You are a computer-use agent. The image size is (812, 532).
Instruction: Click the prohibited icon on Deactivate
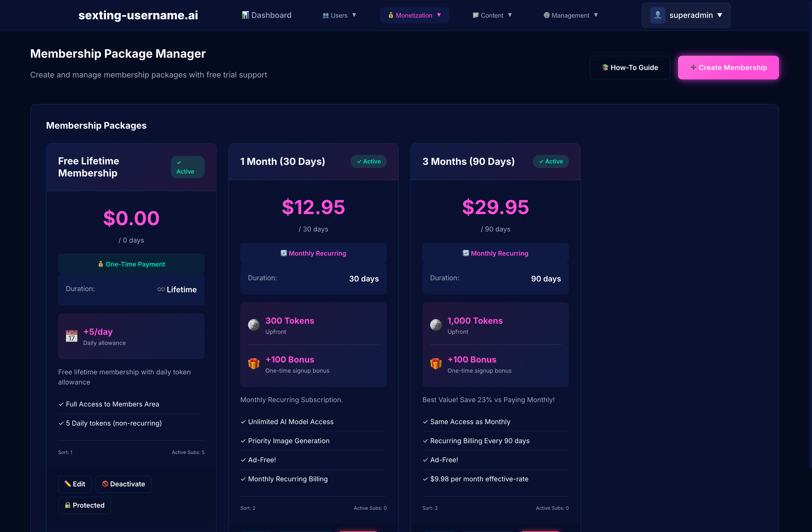pyautogui.click(x=105, y=484)
